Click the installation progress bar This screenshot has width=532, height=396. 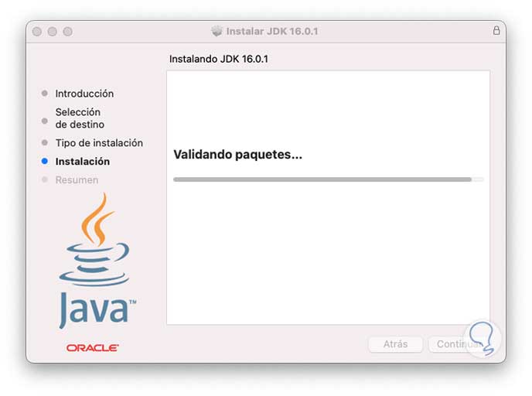[329, 179]
